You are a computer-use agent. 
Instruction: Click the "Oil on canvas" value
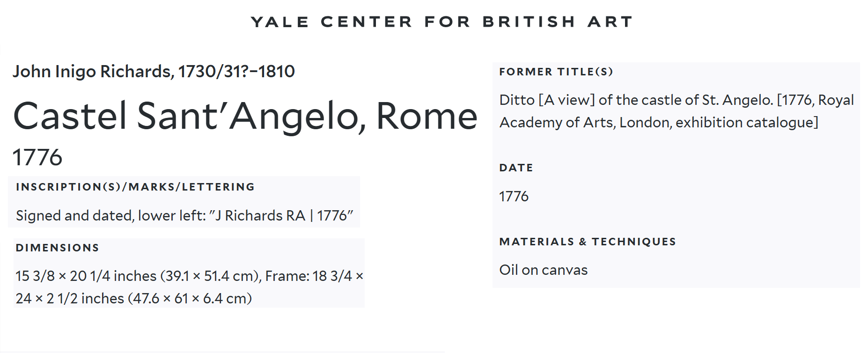tap(543, 270)
